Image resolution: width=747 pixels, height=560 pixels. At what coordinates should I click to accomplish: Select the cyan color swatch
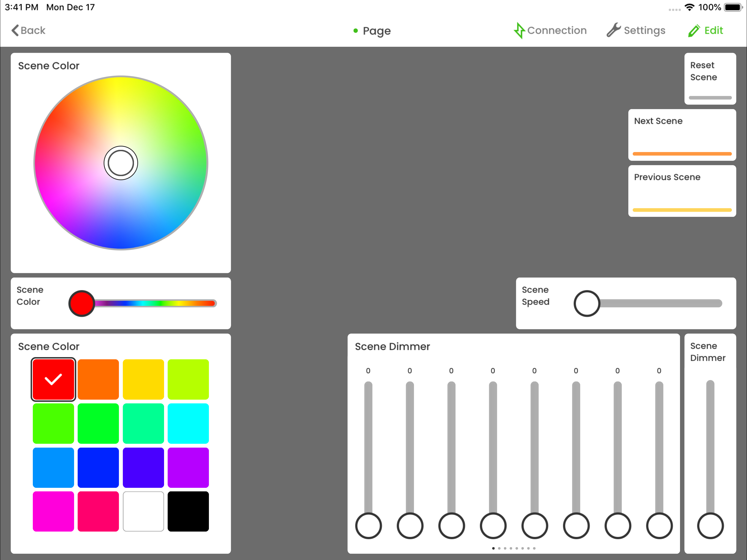point(188,423)
